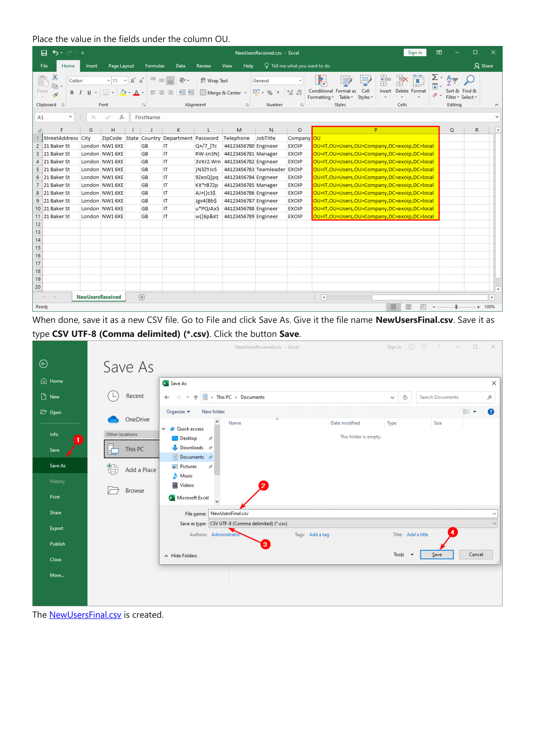Open the Name Box A1 dropdown

[x=70, y=117]
